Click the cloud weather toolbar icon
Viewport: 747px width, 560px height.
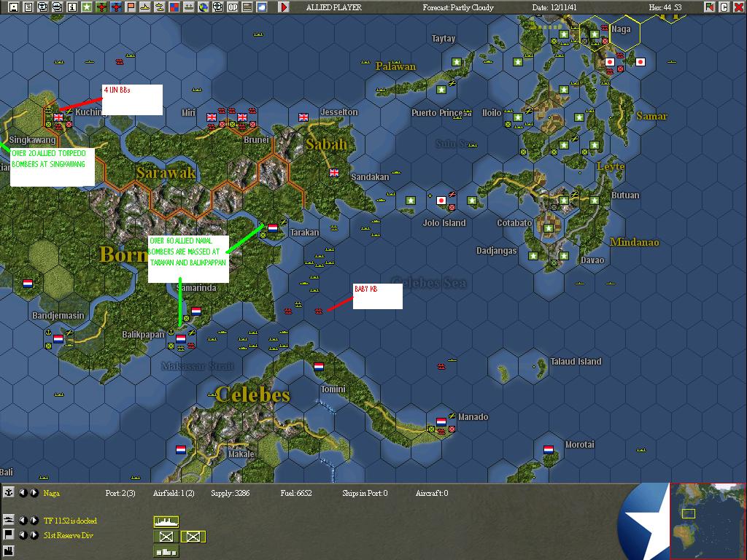262,7
